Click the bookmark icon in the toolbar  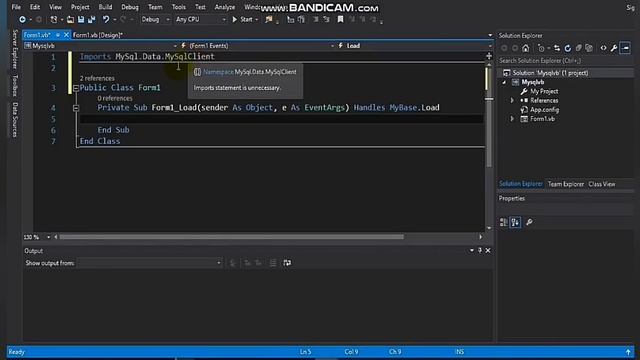[x=340, y=19]
